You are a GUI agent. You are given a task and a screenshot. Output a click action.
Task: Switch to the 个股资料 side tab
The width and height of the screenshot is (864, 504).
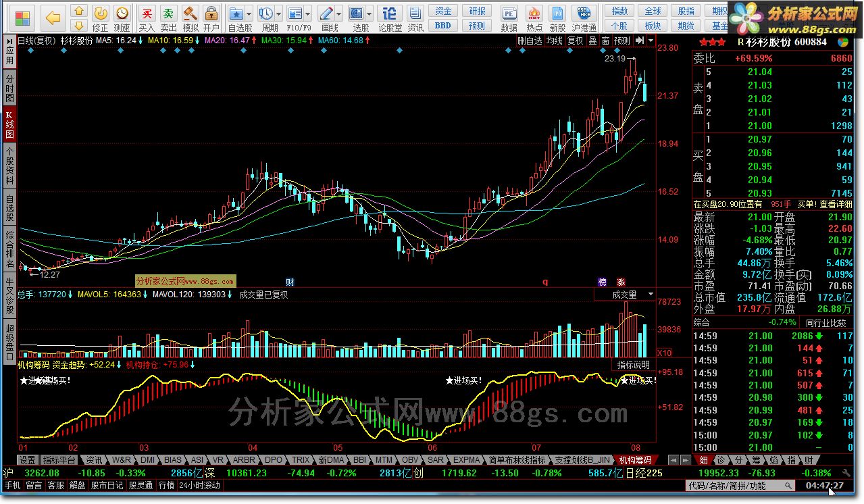(9, 165)
